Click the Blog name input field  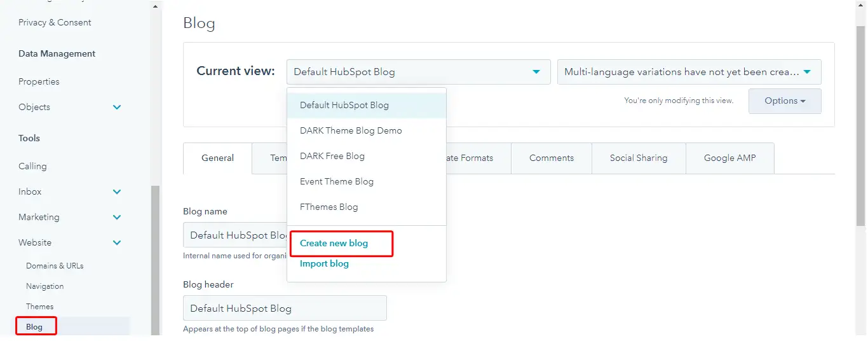click(235, 235)
